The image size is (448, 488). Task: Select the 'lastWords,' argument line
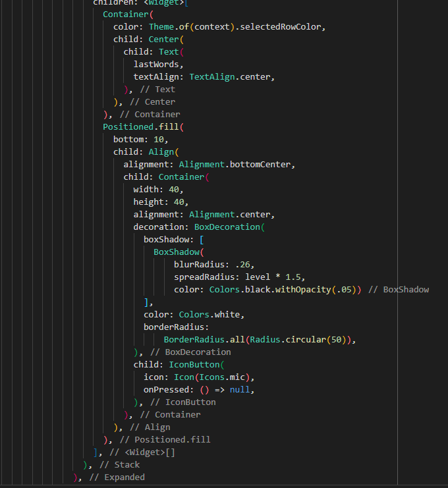click(x=159, y=65)
